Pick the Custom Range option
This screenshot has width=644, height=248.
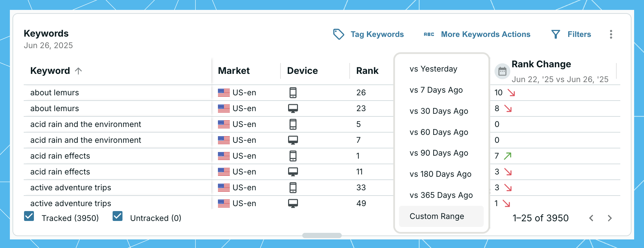tap(437, 216)
